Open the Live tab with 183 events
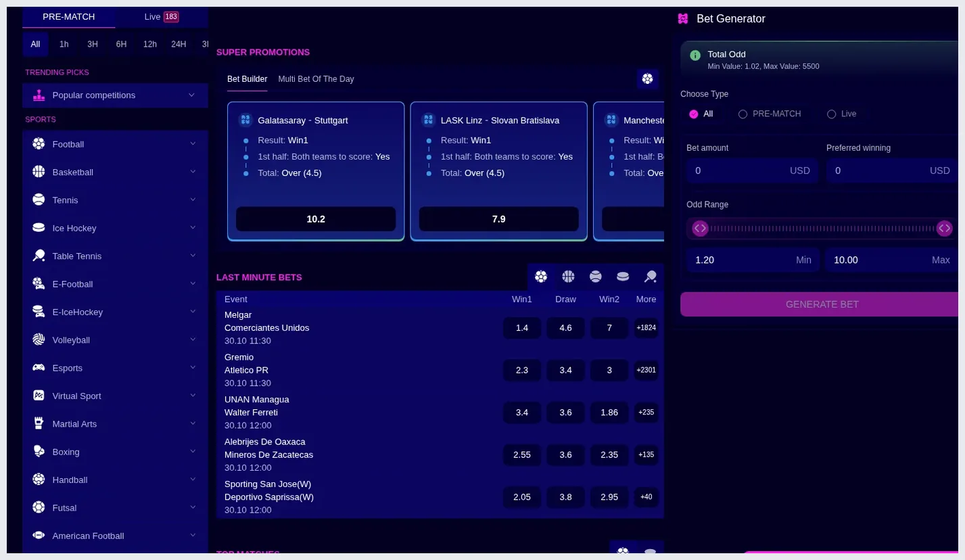Viewport: 965px width, 560px height. point(162,17)
